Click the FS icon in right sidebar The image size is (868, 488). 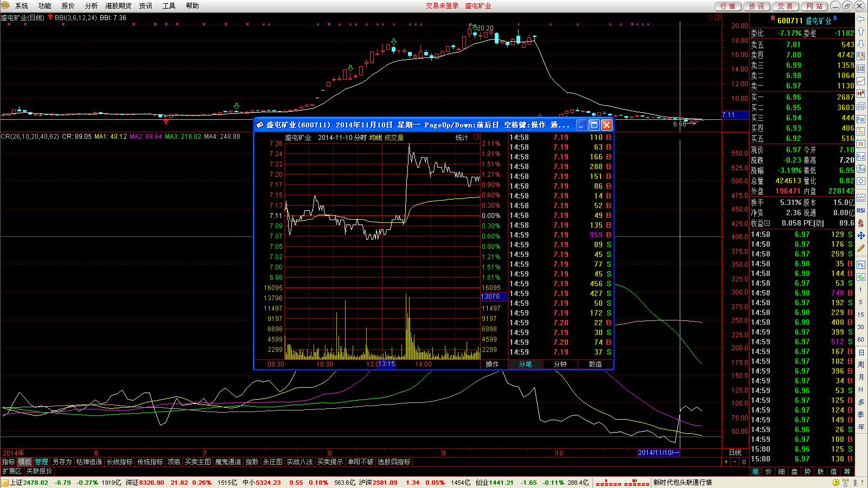[861, 265]
